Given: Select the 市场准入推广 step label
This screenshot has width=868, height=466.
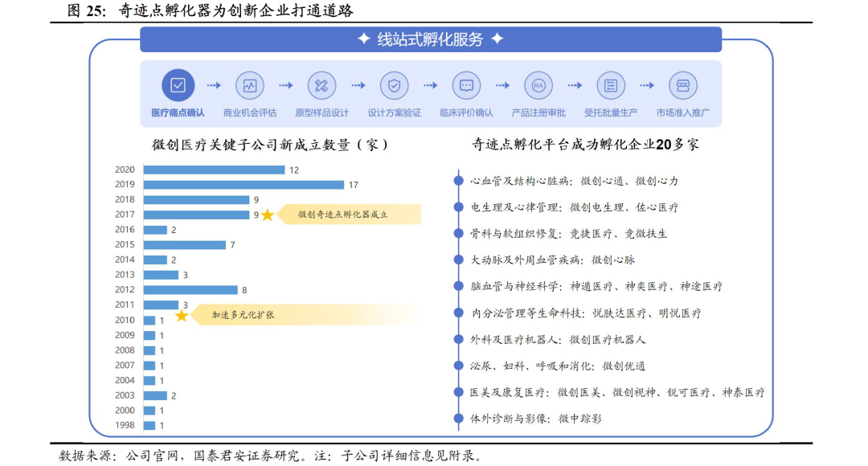Looking at the screenshot, I should pyautogui.click(x=682, y=113).
